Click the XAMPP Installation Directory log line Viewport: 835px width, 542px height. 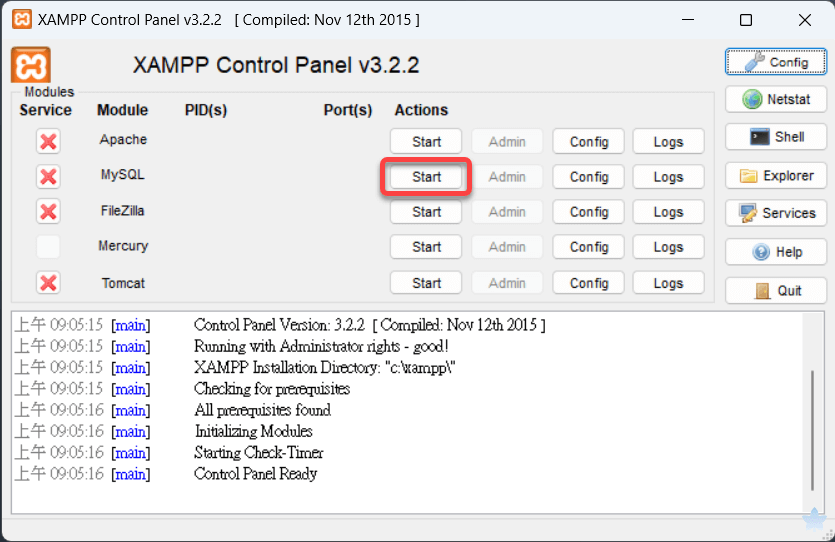(325, 367)
